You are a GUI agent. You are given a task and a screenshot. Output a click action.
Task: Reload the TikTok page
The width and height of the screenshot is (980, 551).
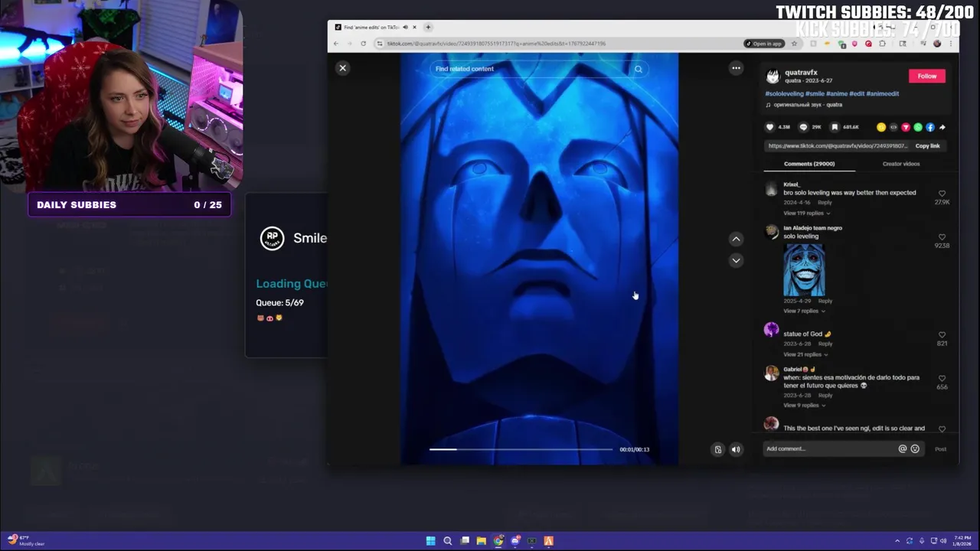point(363,44)
